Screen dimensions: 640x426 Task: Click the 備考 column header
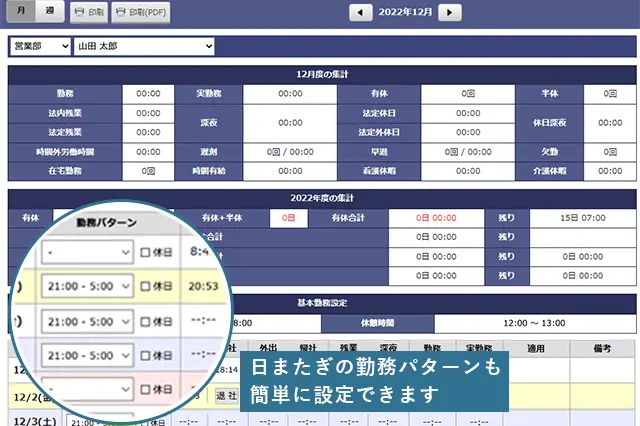600,348
